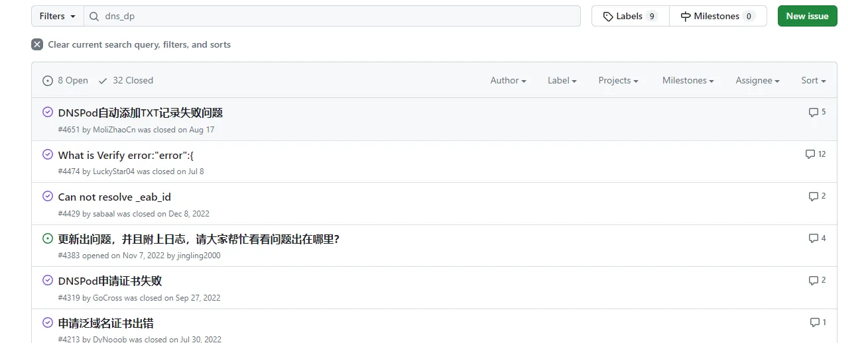Click comment icon for 'Can not resolve _eab_id'
Image resolution: width=868 pixels, height=343 pixels.
tap(813, 197)
